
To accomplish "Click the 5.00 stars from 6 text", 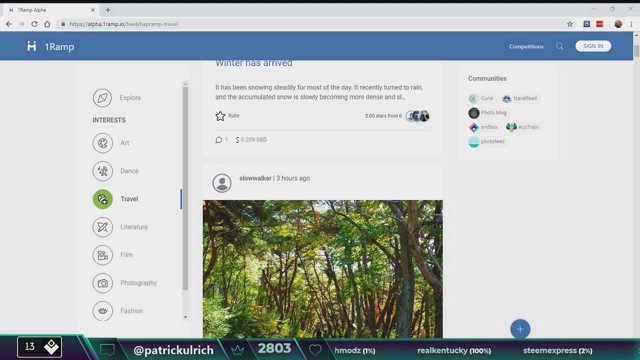I will 383,116.
